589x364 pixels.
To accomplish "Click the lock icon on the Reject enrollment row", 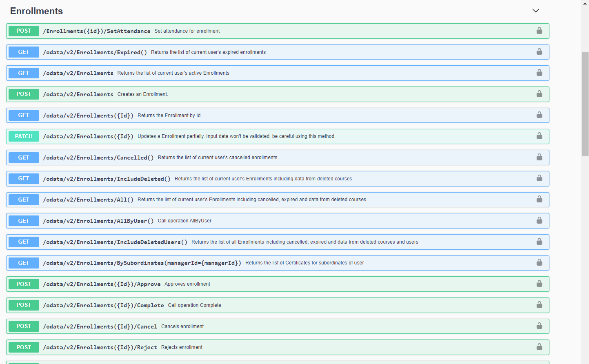I will point(539,347).
